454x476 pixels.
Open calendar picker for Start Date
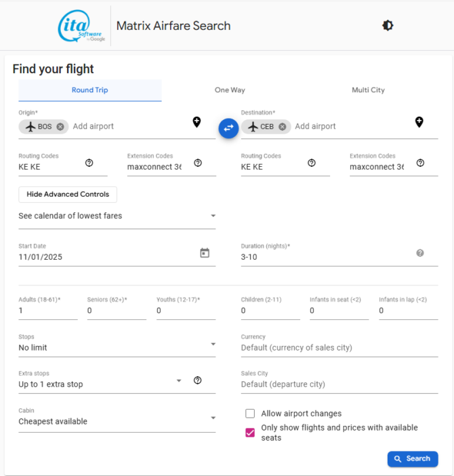(x=205, y=253)
